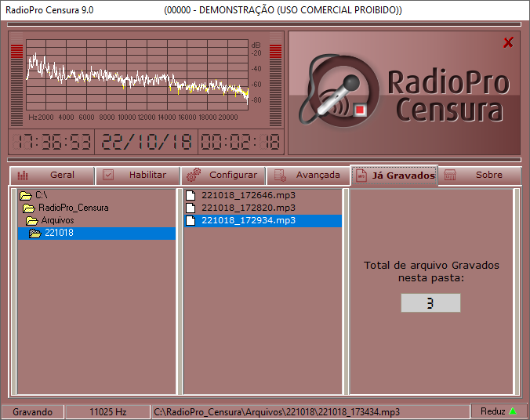Click the MP3 file icon on Já Gravados
The height and width of the screenshot is (420, 530).
361,176
